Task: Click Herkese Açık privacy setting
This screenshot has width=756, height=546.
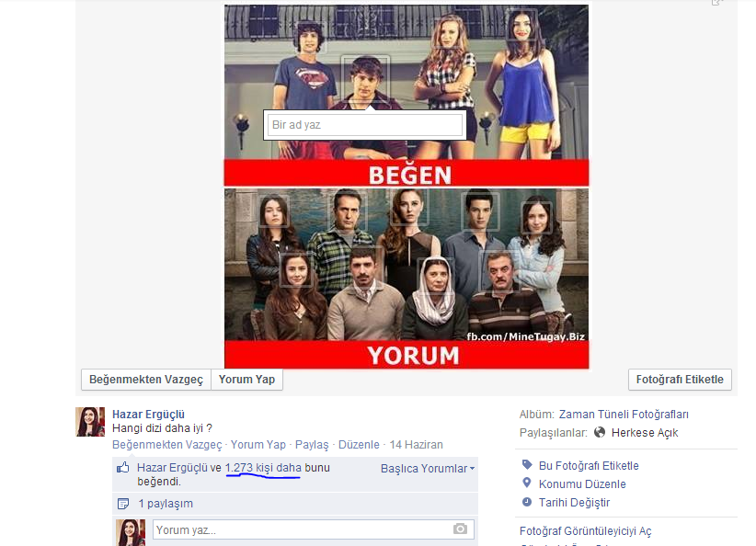Action: 645,433
